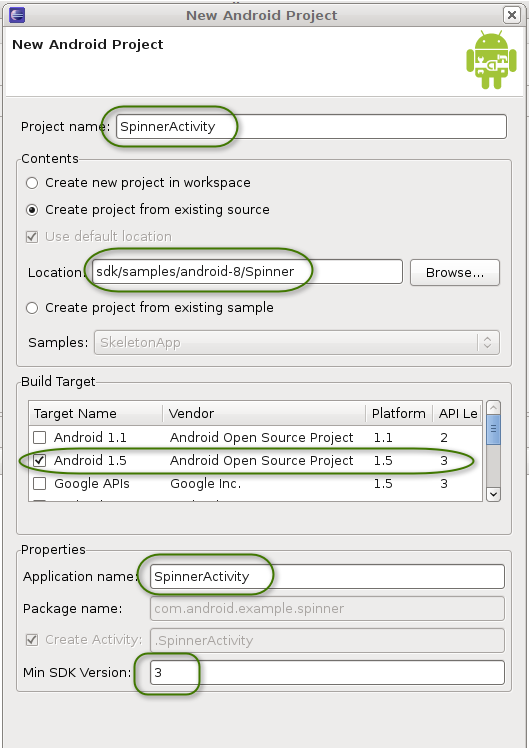The image size is (529, 748).
Task: Click the build target scroll-down arrow
Action: 493,494
